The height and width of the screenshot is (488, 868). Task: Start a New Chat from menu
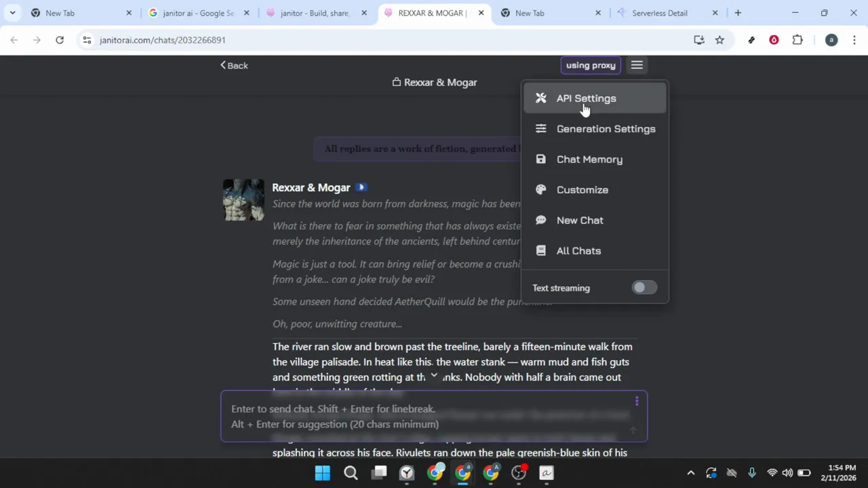(595, 220)
